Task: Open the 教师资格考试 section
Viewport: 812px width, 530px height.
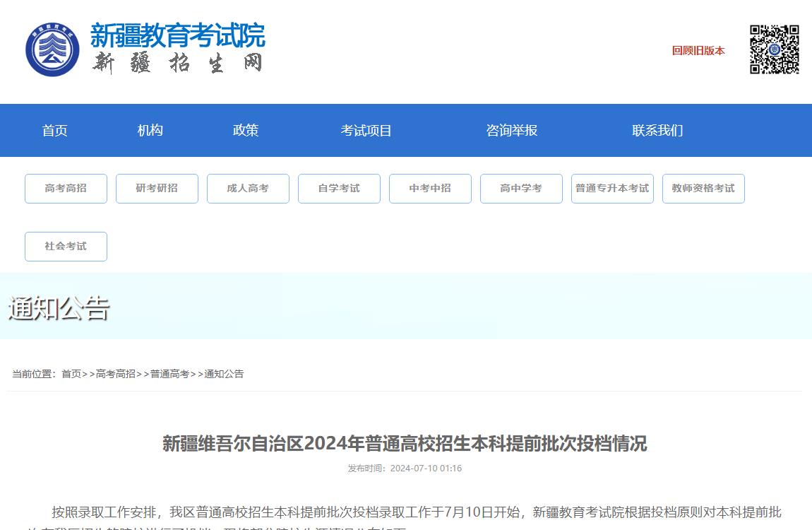Action: 703,188
